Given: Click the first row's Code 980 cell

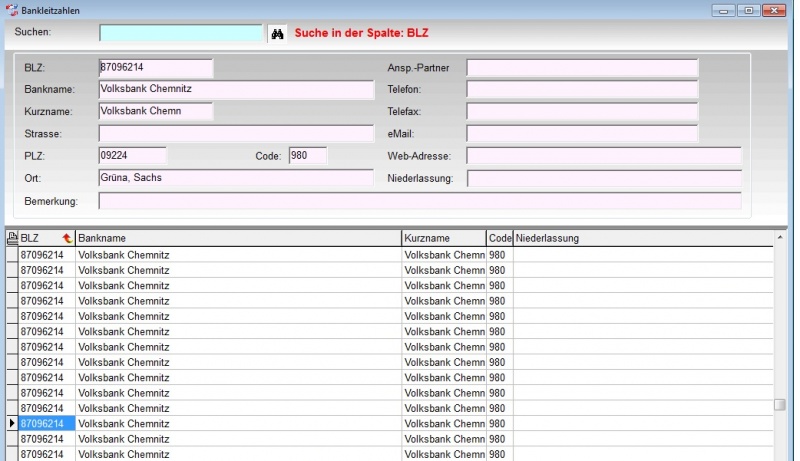Looking at the screenshot, I should tap(499, 255).
